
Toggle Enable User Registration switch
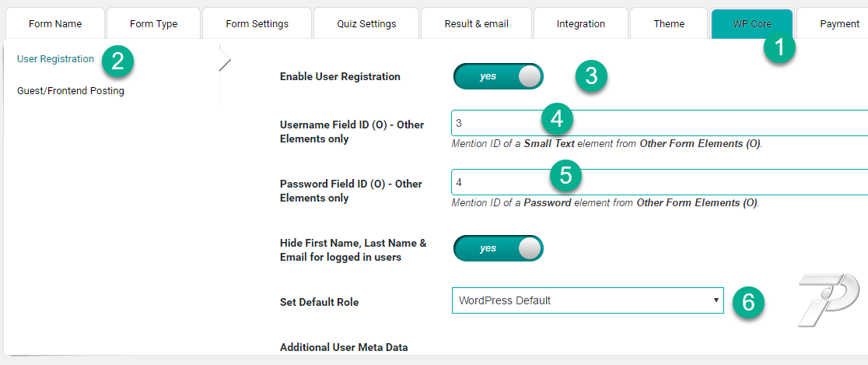pos(498,76)
